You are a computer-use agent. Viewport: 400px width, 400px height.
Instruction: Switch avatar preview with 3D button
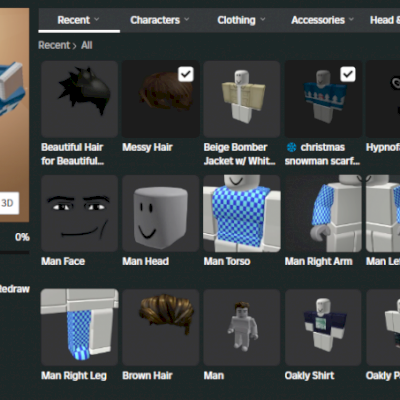pyautogui.click(x=8, y=203)
